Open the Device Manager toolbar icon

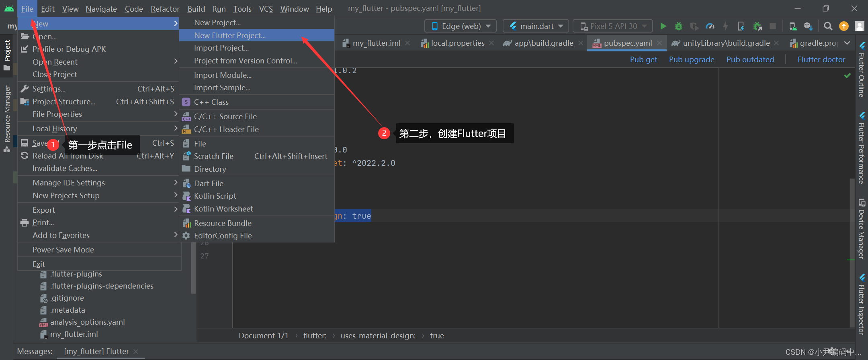793,26
